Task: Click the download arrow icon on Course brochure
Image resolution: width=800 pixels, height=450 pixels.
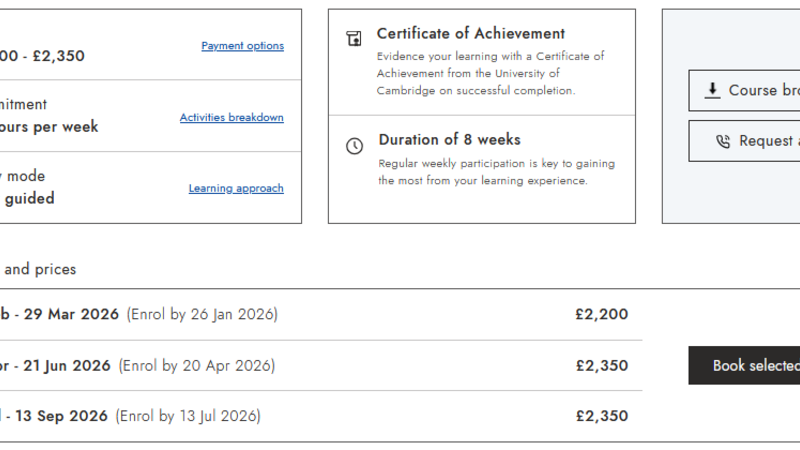Action: click(712, 90)
